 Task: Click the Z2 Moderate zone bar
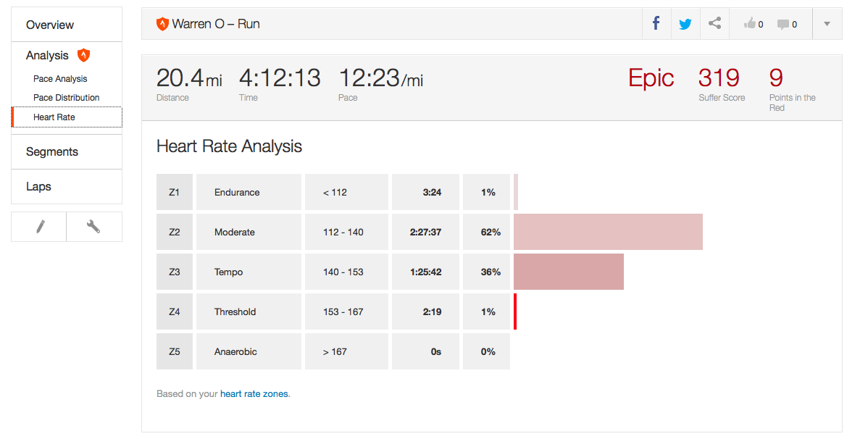608,232
